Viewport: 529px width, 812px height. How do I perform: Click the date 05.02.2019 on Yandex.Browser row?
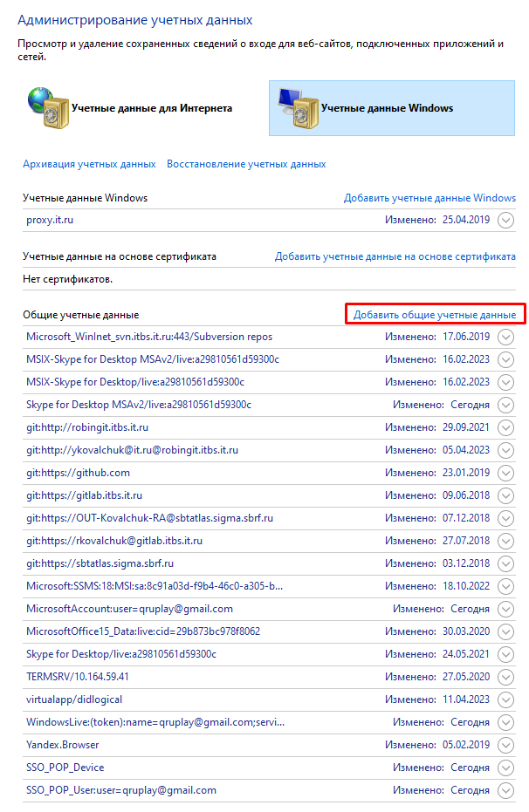point(466,745)
